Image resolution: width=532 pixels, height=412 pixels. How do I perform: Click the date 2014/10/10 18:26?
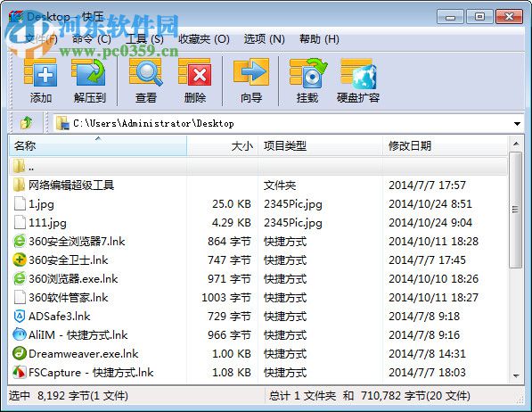point(433,278)
